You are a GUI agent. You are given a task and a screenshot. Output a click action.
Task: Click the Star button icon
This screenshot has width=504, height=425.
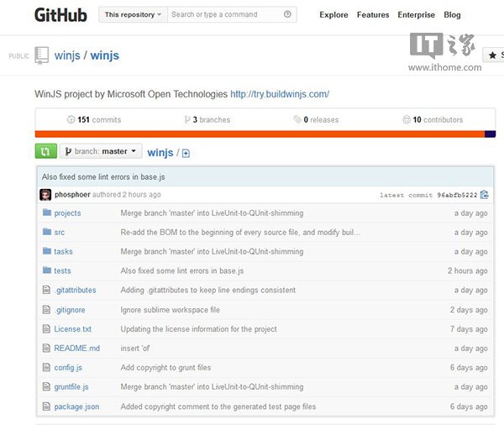(x=493, y=55)
